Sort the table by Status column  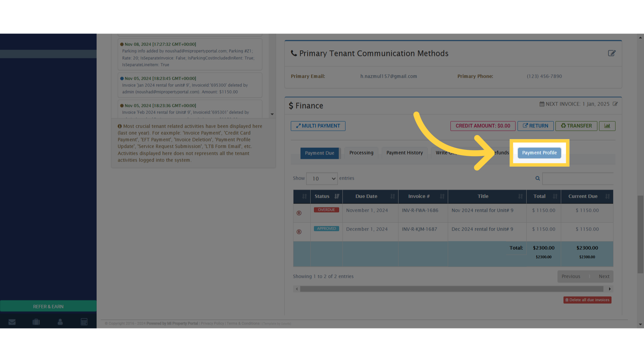click(326, 196)
